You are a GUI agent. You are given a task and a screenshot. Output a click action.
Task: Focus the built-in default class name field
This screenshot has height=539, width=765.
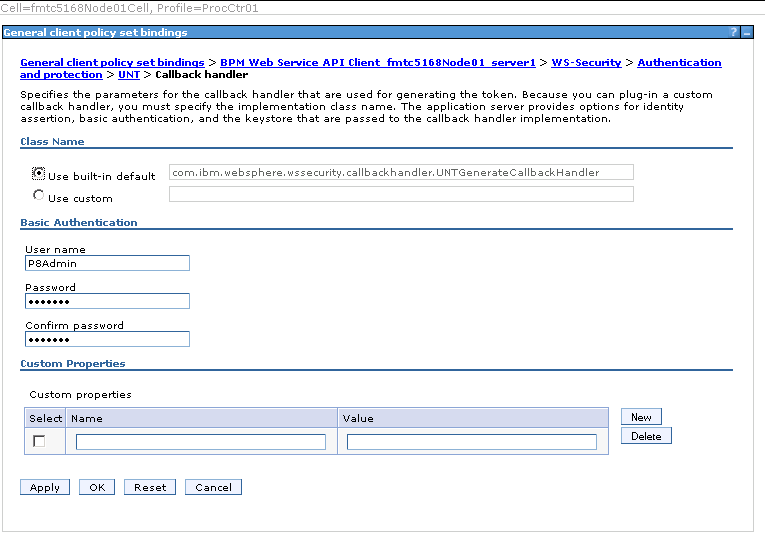point(401,172)
